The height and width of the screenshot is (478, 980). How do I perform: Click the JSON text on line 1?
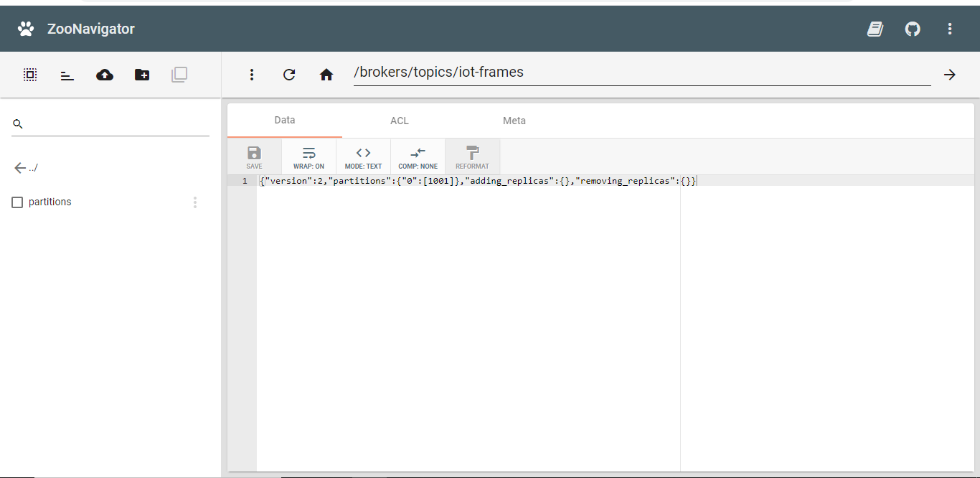pyautogui.click(x=478, y=181)
